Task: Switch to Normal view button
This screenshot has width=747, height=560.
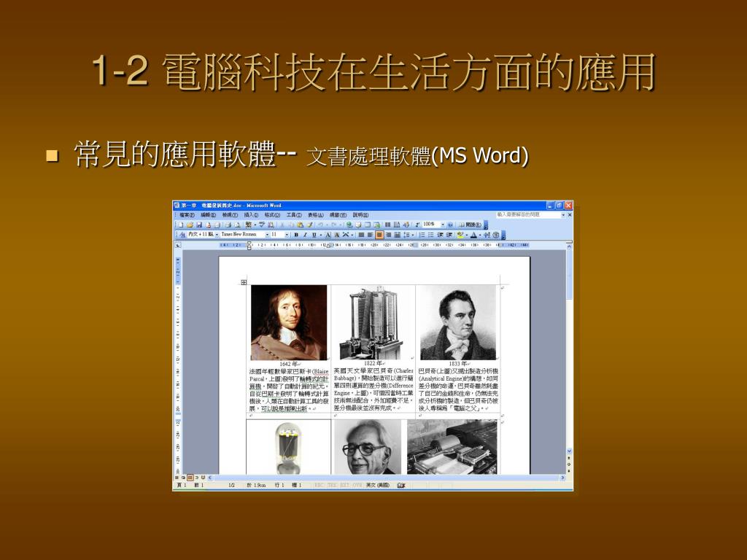Action: (x=177, y=477)
